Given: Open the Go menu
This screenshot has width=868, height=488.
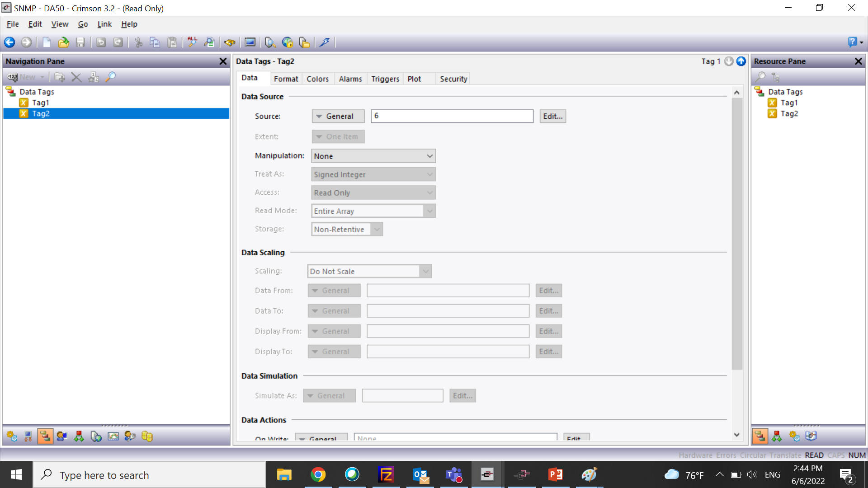Looking at the screenshot, I should 83,24.
